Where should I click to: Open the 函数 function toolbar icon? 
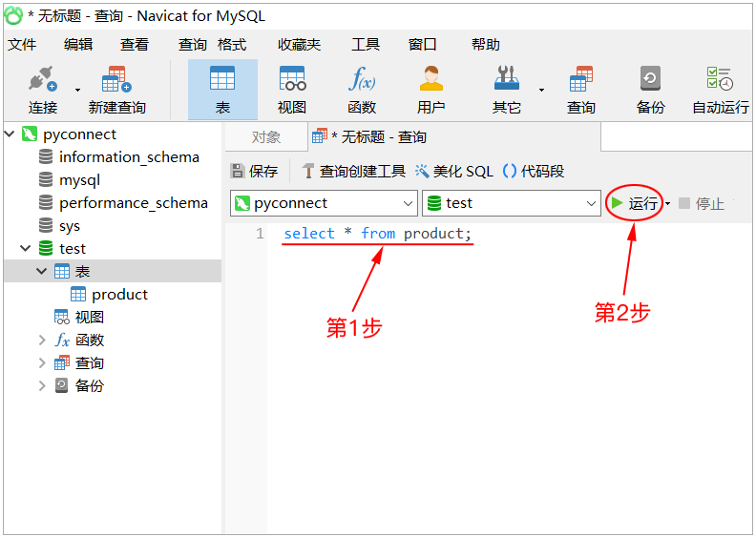point(362,90)
